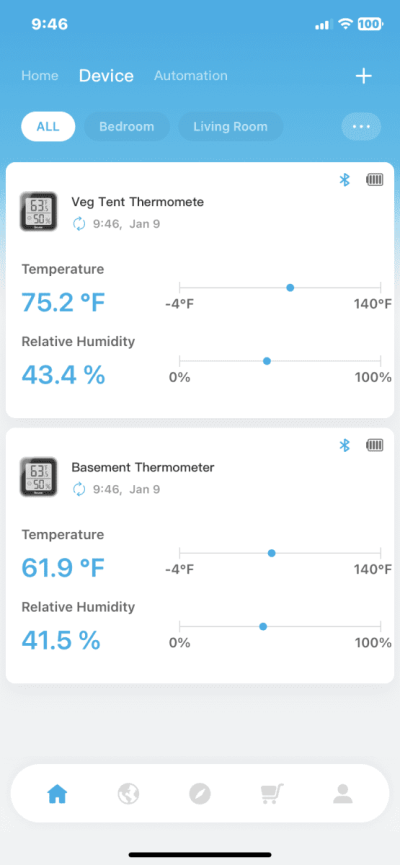The width and height of the screenshot is (400, 865).
Task: Open the profile person icon
Action: (x=343, y=794)
